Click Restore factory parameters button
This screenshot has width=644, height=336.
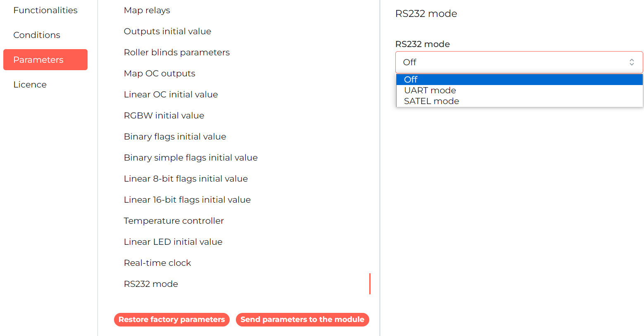tap(171, 319)
